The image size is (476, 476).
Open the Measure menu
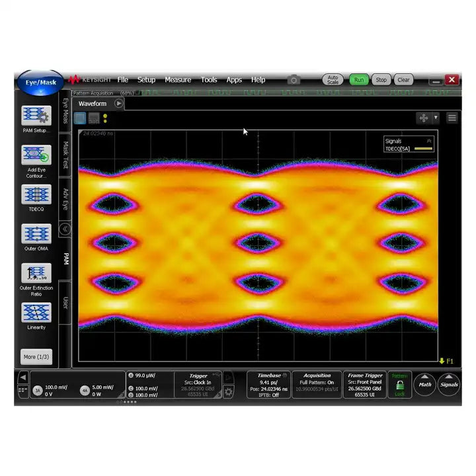[x=178, y=80]
